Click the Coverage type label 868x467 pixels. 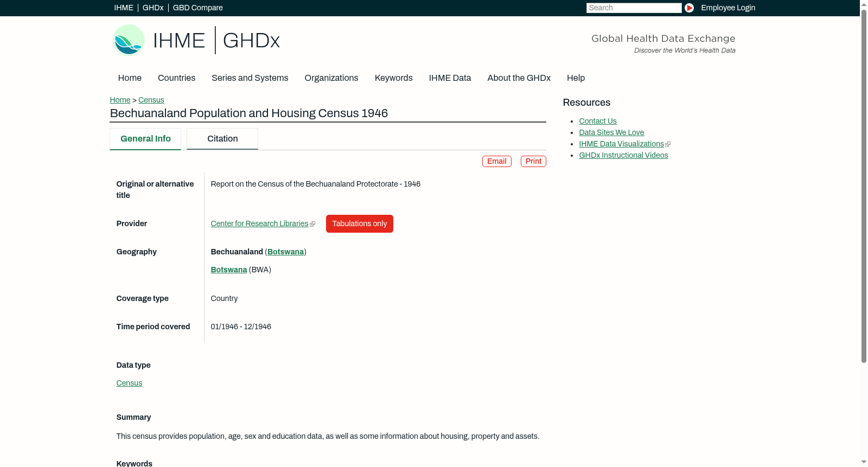[x=143, y=298]
